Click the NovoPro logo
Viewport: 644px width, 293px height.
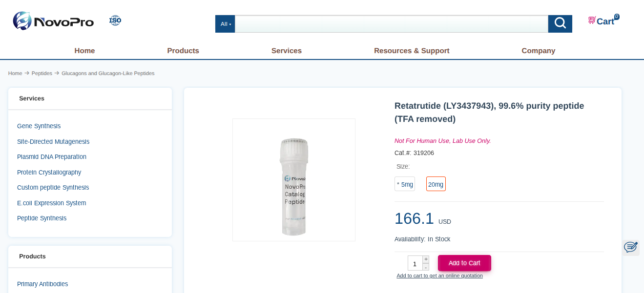point(53,21)
